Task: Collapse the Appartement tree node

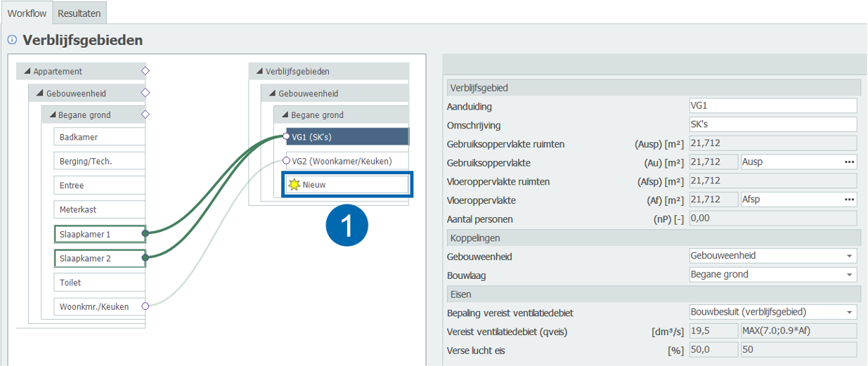Action: (27, 72)
